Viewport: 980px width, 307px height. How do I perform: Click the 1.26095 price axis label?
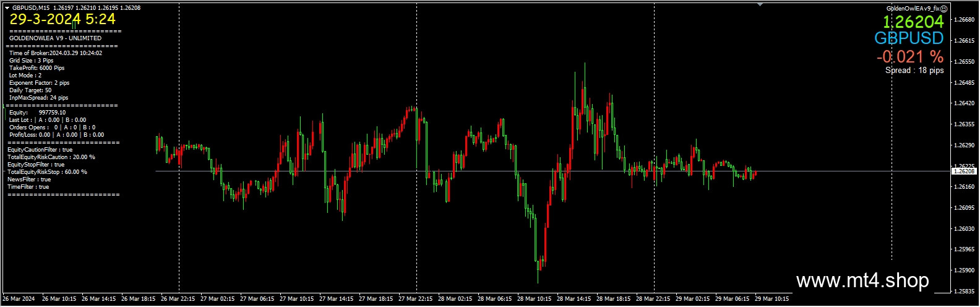coord(965,208)
